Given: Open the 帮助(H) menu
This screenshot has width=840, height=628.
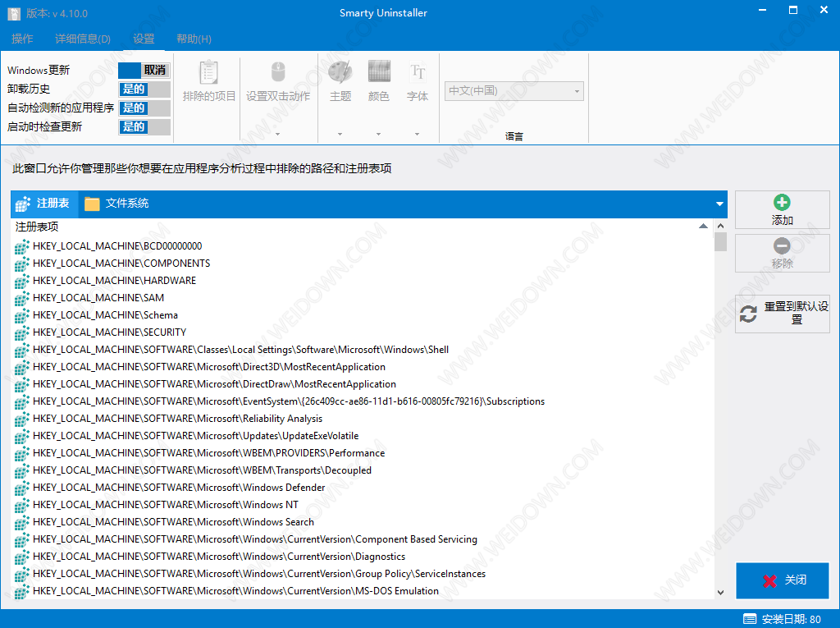Looking at the screenshot, I should click(x=194, y=39).
